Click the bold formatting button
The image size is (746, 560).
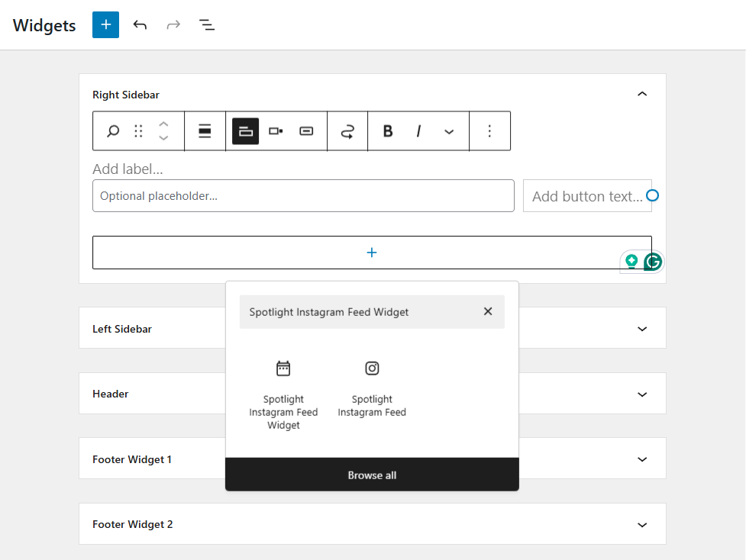click(388, 131)
